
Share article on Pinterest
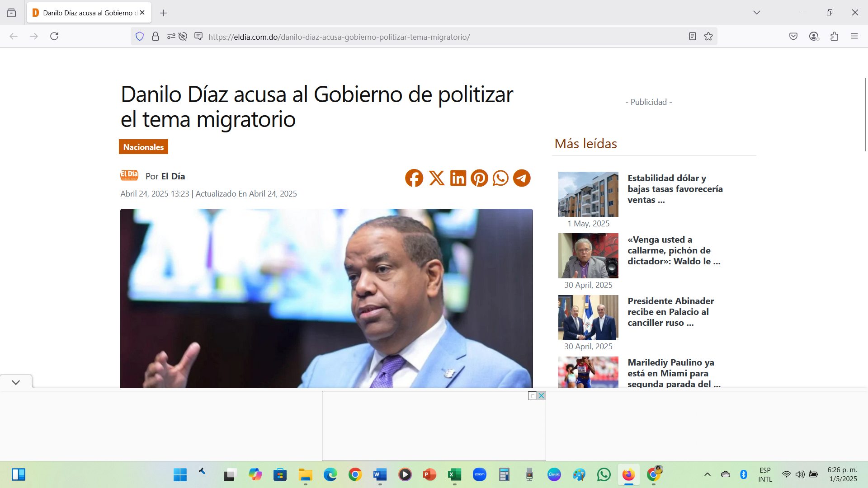click(479, 178)
